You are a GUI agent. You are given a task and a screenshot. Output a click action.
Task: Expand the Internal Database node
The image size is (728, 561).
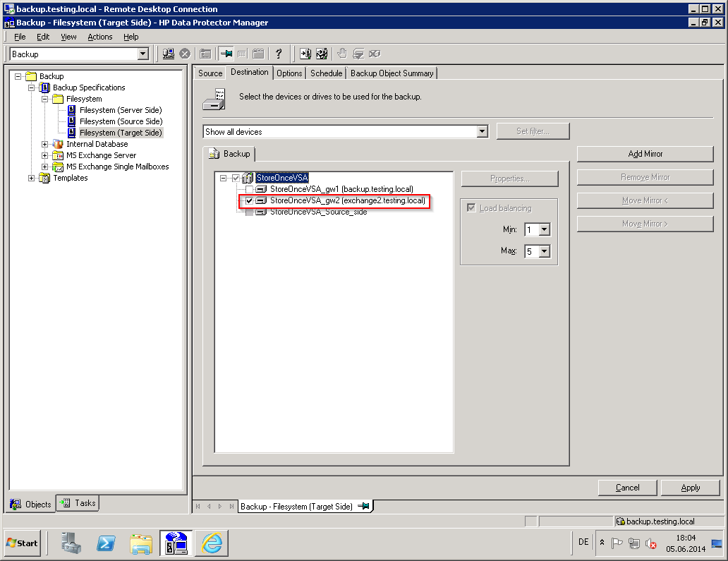pyautogui.click(x=44, y=144)
